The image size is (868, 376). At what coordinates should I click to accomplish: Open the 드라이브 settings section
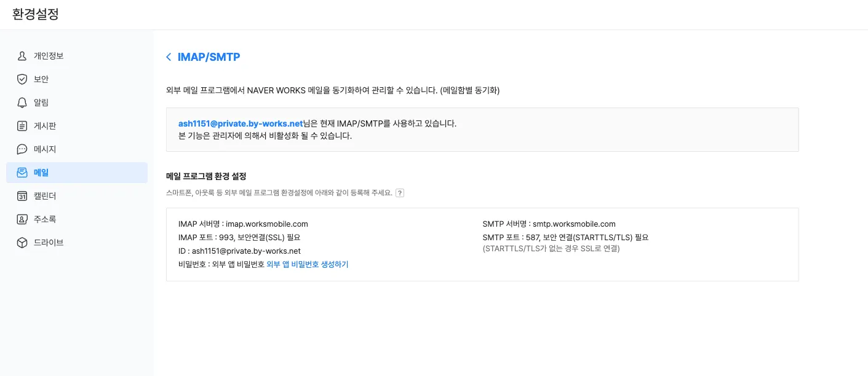coord(49,243)
